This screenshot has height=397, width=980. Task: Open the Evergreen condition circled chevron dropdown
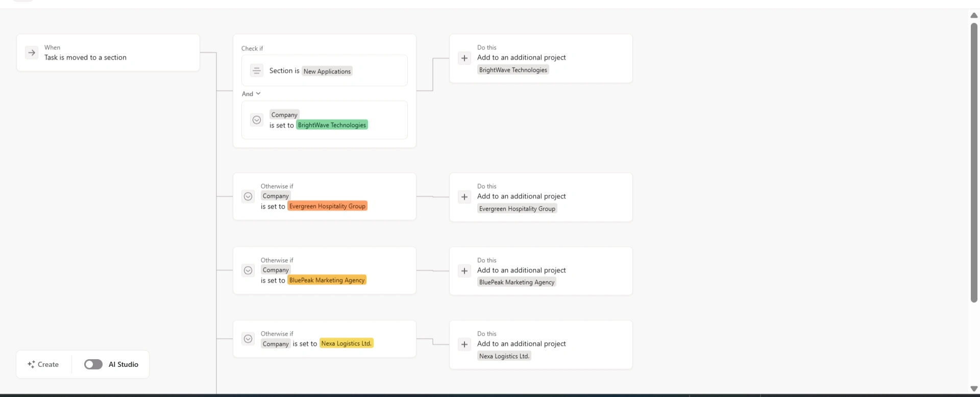[x=248, y=196]
